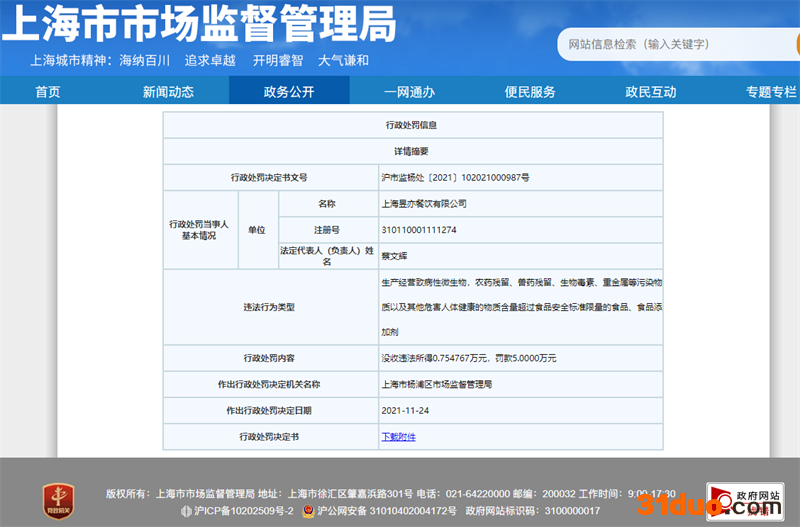This screenshot has width=800, height=527.
Task: Click the penalty document number value cell
Action: point(455,177)
